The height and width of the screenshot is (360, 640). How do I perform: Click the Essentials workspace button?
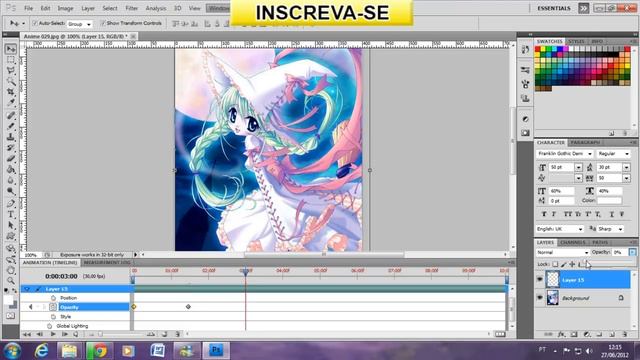(x=554, y=8)
